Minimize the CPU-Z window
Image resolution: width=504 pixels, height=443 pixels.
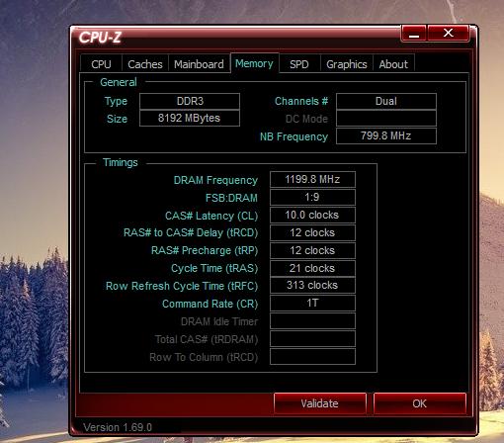pos(414,33)
